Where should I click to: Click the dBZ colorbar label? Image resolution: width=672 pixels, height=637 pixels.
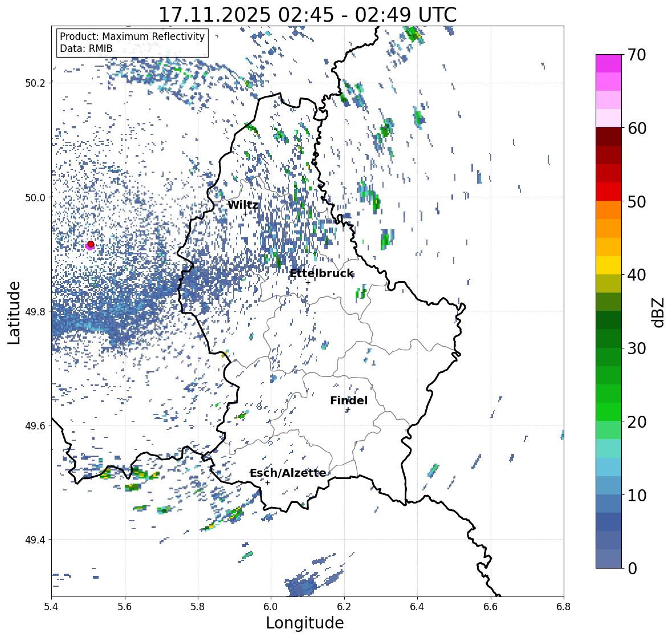(x=658, y=313)
